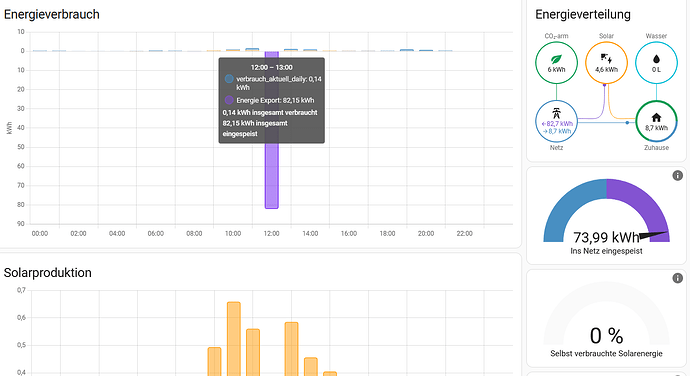Click the Wasser water drop icon
Viewport: 690px width, 376px height.
tap(656, 59)
